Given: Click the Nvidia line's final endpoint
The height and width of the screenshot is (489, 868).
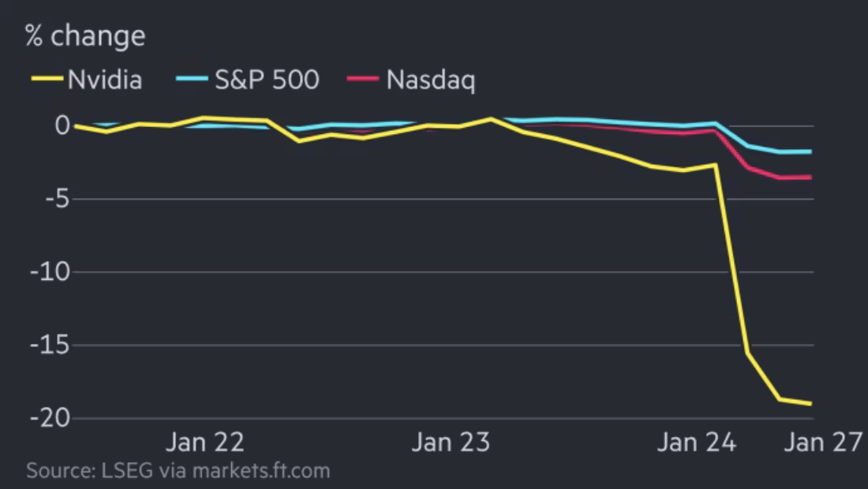Looking at the screenshot, I should click(811, 404).
